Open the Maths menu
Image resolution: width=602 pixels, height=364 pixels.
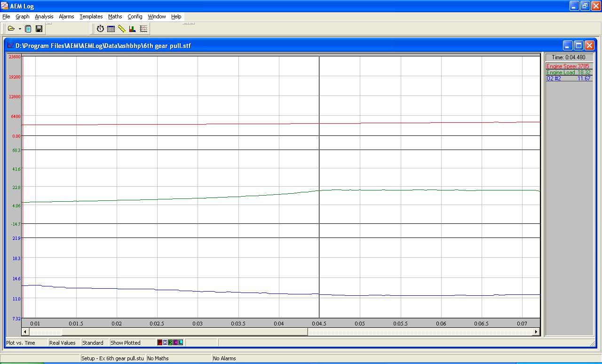[115, 16]
